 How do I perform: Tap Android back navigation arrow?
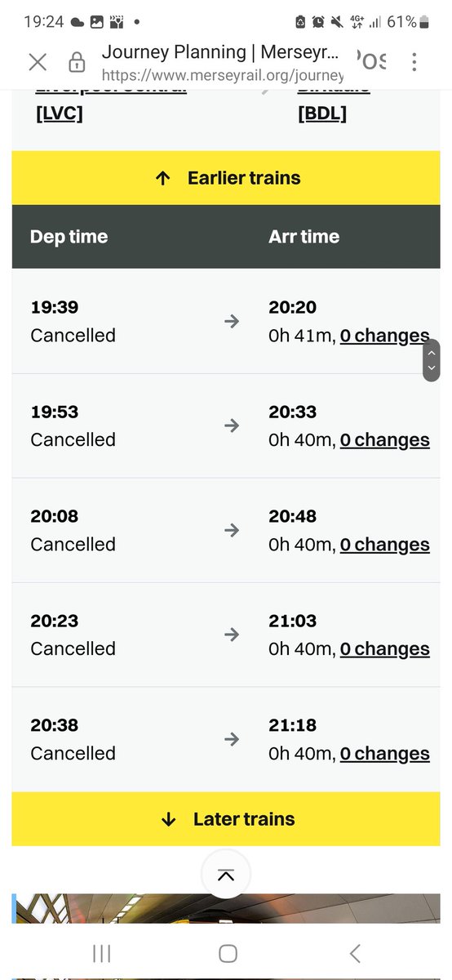[x=354, y=953]
